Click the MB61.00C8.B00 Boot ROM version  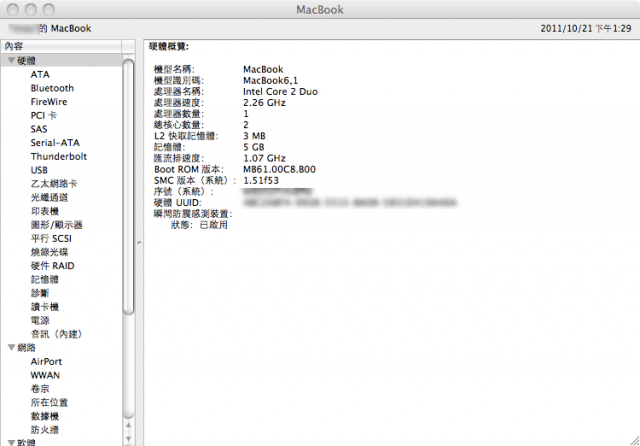[280, 169]
